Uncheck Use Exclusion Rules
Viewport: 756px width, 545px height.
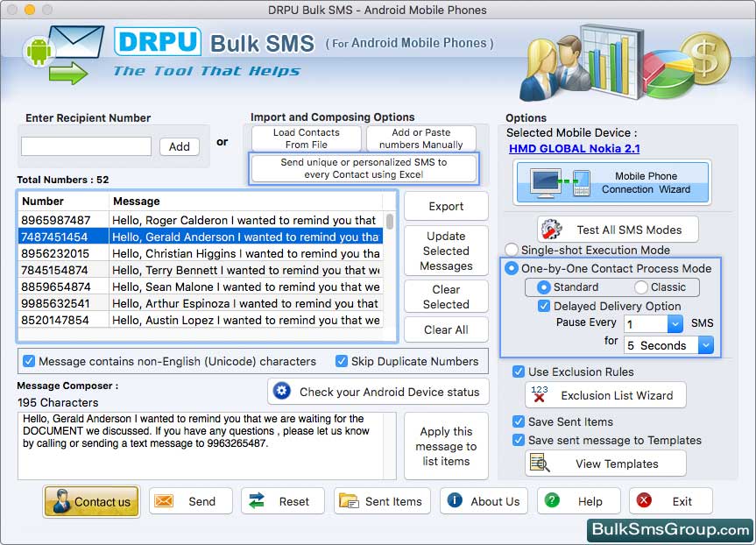coord(519,372)
